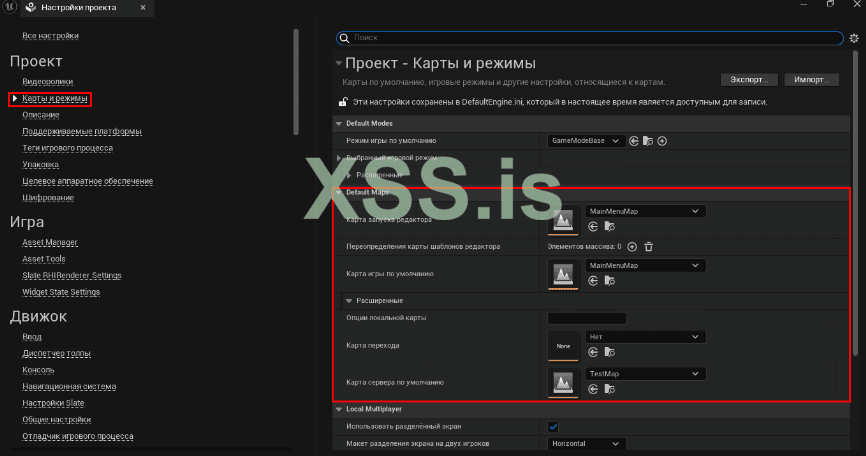Open TestMap default server map dropdown
The image size is (866, 456).
[645, 374]
